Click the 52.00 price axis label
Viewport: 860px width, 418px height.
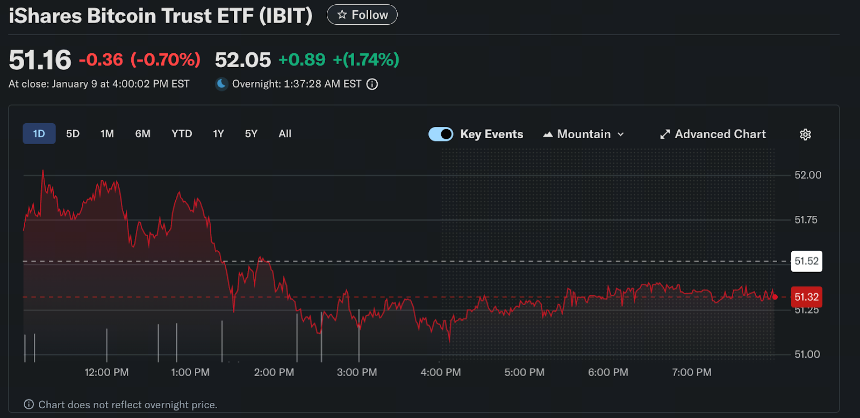(x=807, y=175)
